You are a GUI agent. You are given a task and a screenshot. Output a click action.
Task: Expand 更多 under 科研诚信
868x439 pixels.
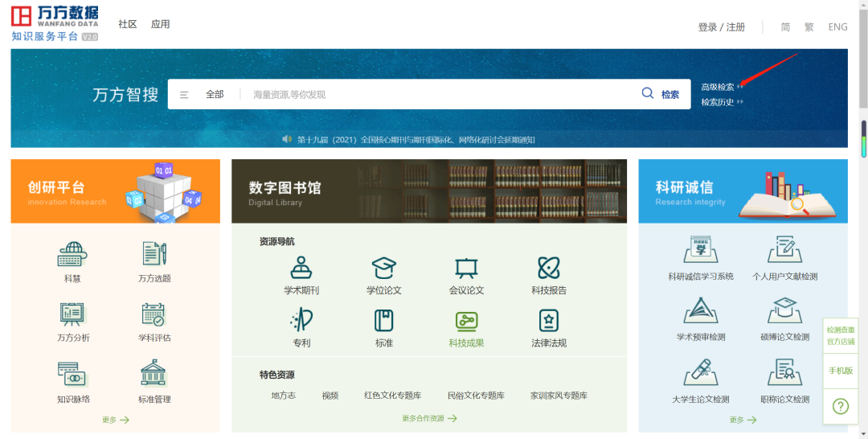(743, 420)
